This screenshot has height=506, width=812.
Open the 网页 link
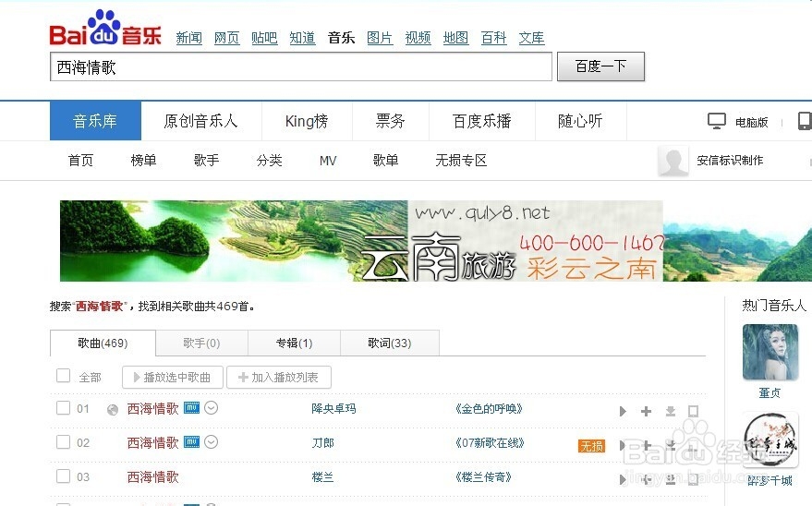click(227, 38)
